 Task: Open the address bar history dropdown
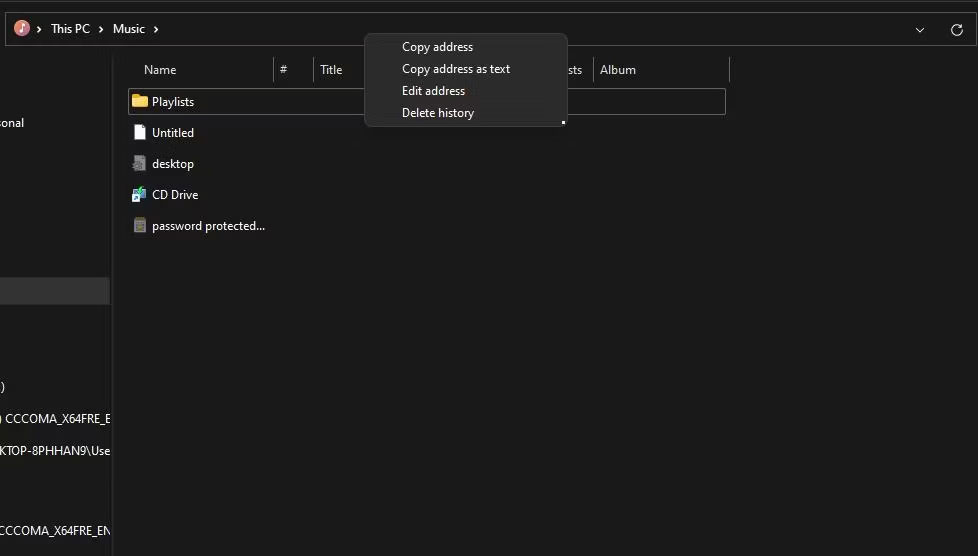coord(919,29)
